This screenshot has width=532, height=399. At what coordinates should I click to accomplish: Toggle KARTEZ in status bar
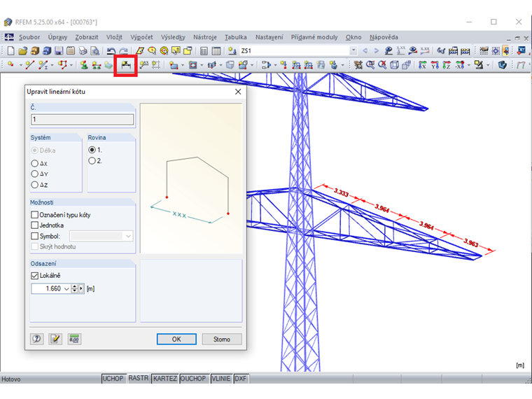pyautogui.click(x=165, y=378)
